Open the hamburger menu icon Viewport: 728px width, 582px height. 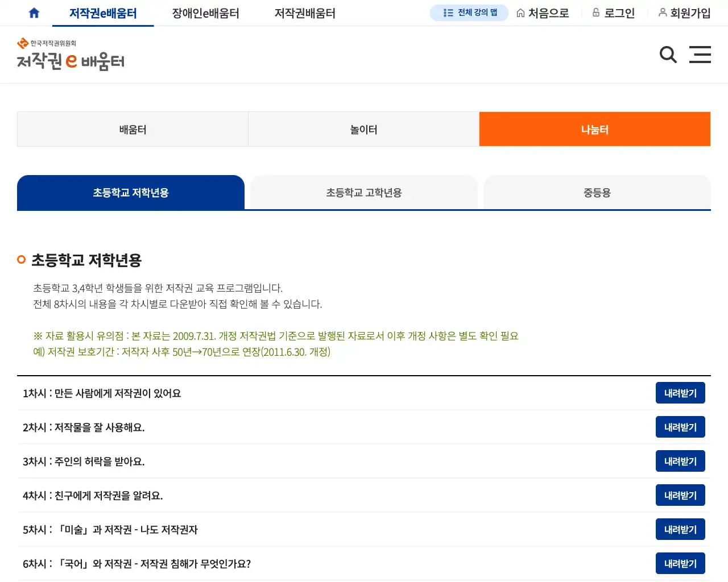(700, 55)
